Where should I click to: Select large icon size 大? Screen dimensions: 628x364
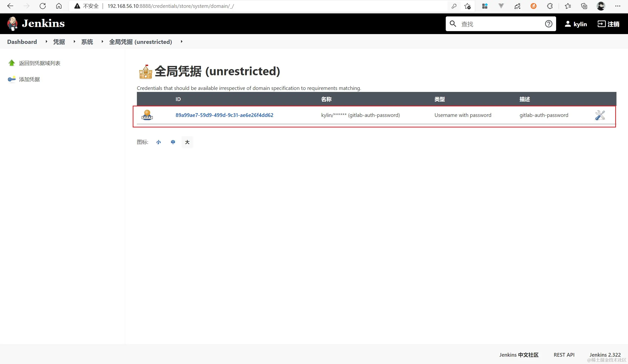point(187,142)
